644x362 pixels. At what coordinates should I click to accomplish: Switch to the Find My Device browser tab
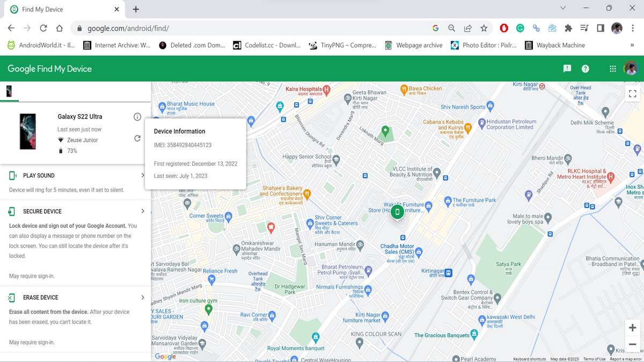pyautogui.click(x=63, y=9)
